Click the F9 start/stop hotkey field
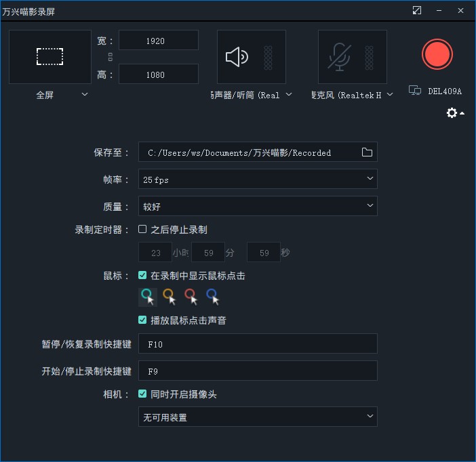The image size is (476, 462). (x=258, y=371)
